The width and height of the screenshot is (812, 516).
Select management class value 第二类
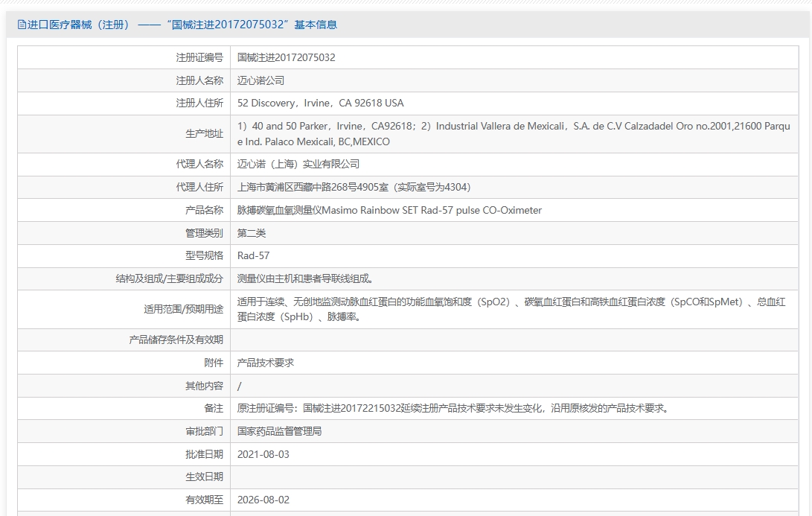coord(252,232)
